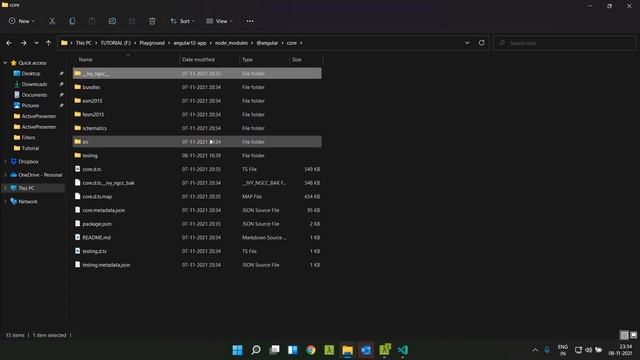Expand Network tree node
640x360 pixels.
[x=5, y=202]
